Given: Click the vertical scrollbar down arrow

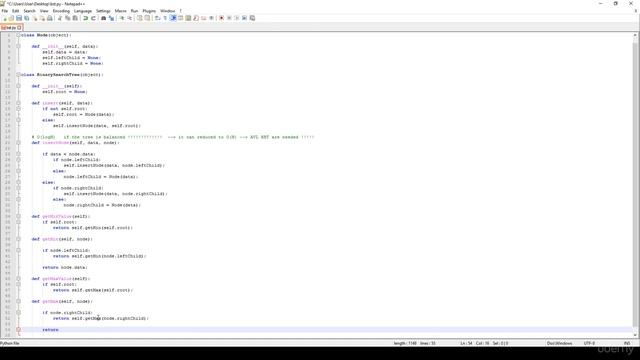Looking at the screenshot, I should (x=635, y=335).
